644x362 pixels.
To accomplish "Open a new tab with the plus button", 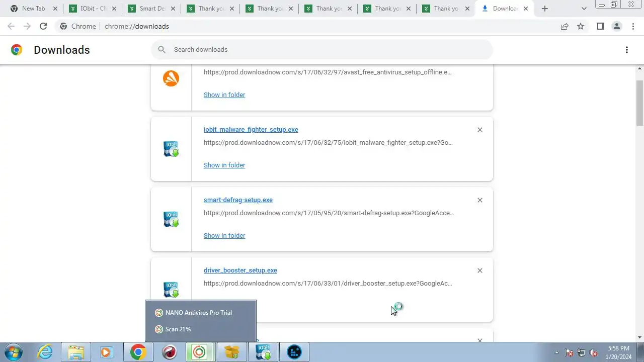I will 545,9.
